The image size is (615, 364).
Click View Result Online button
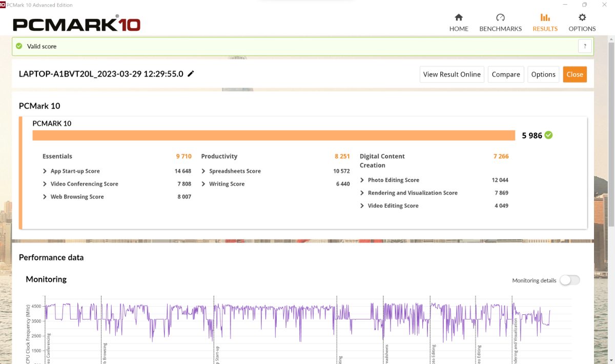tap(452, 74)
